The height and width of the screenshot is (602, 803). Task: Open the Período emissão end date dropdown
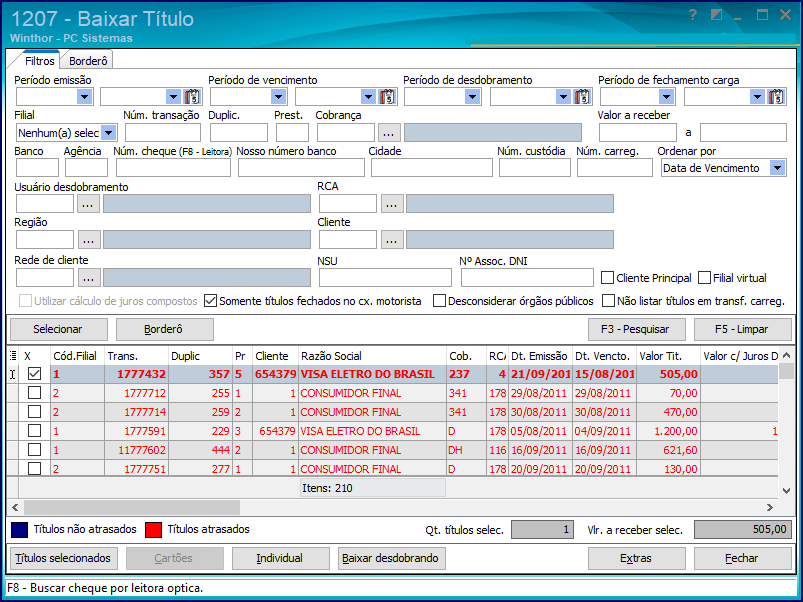point(174,96)
